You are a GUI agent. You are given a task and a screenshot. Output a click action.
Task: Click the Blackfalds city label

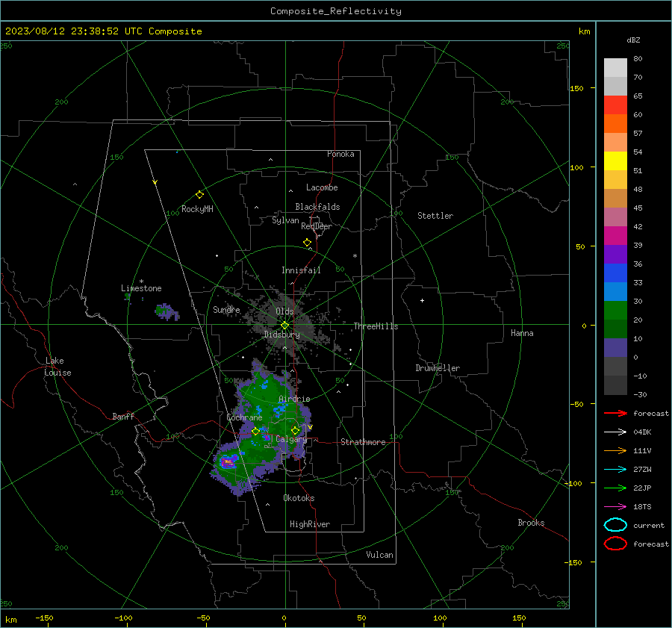(317, 207)
